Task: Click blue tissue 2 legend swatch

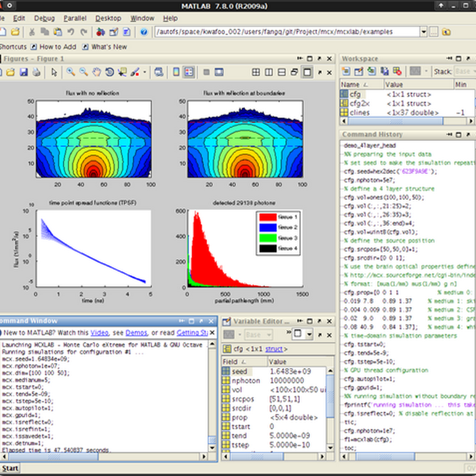Action: tap(268, 227)
